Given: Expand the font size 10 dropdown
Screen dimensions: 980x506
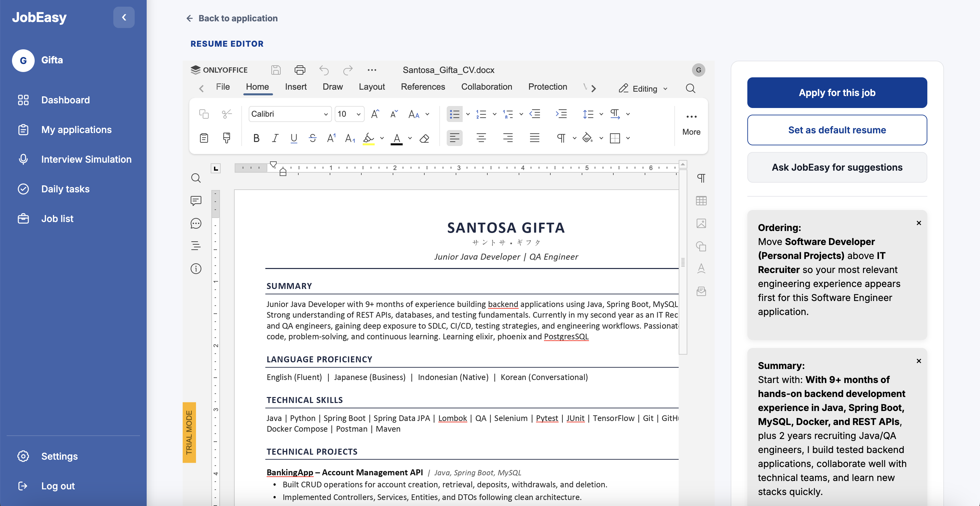Looking at the screenshot, I should click(349, 114).
